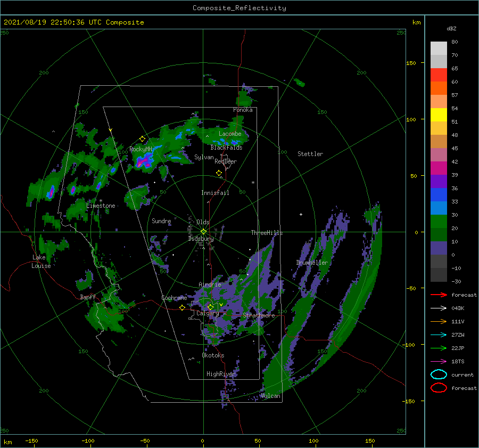Viewport: 479px width, 448px height.
Task: Click the Composite_Reflectivity title
Action: pyautogui.click(x=239, y=8)
